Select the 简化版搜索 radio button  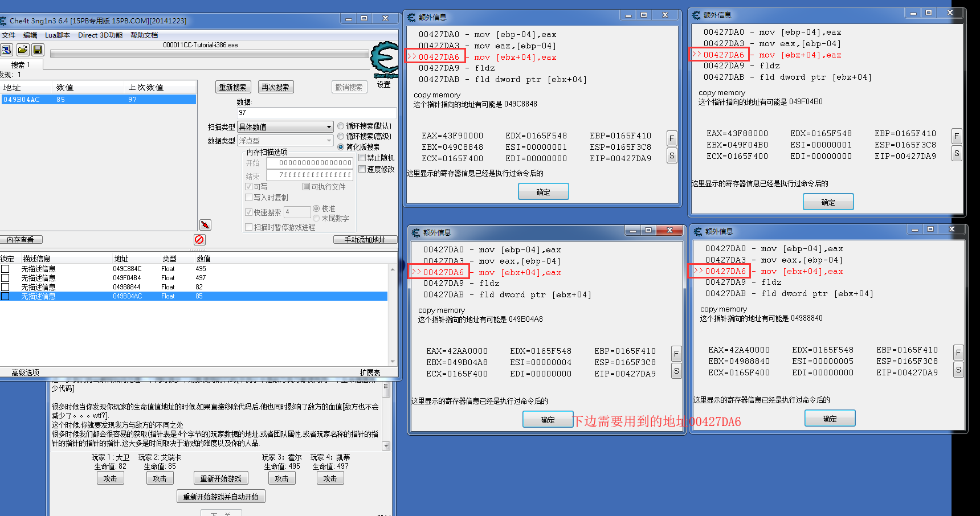pyautogui.click(x=341, y=147)
